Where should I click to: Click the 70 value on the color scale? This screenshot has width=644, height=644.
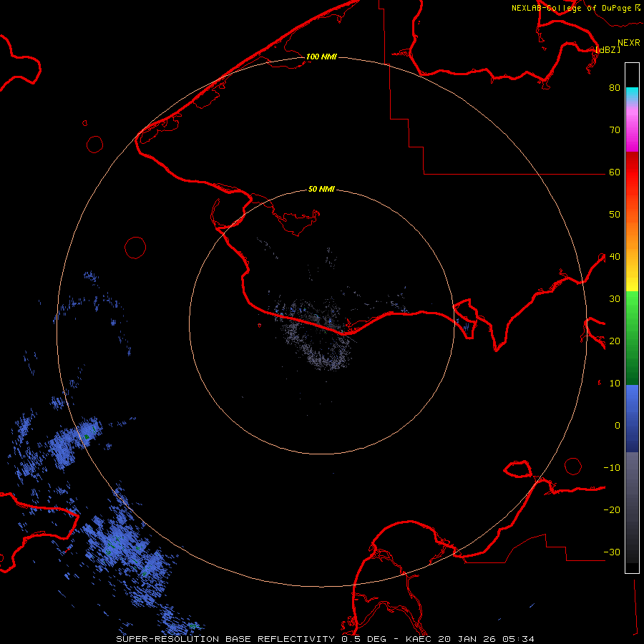click(x=615, y=130)
